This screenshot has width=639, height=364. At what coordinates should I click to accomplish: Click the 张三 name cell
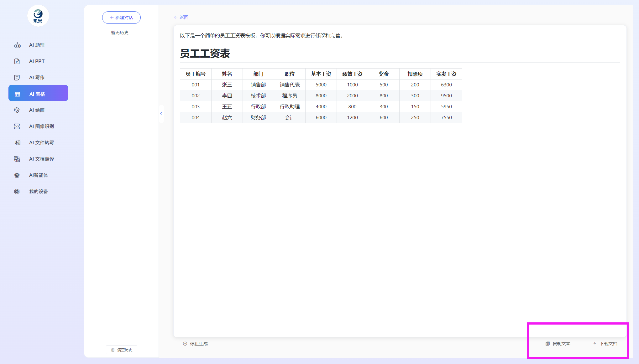pos(227,85)
